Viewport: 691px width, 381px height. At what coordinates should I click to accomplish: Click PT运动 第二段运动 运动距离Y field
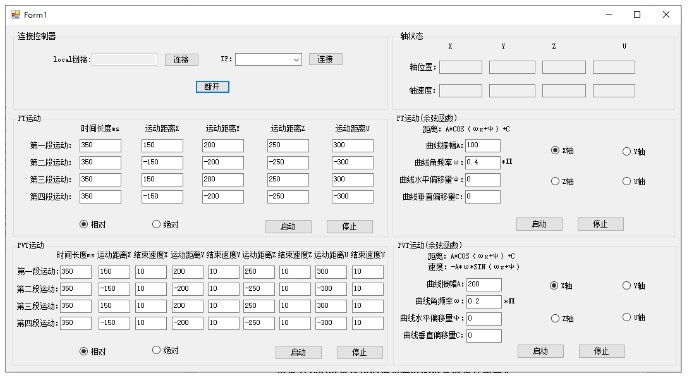pyautogui.click(x=223, y=163)
